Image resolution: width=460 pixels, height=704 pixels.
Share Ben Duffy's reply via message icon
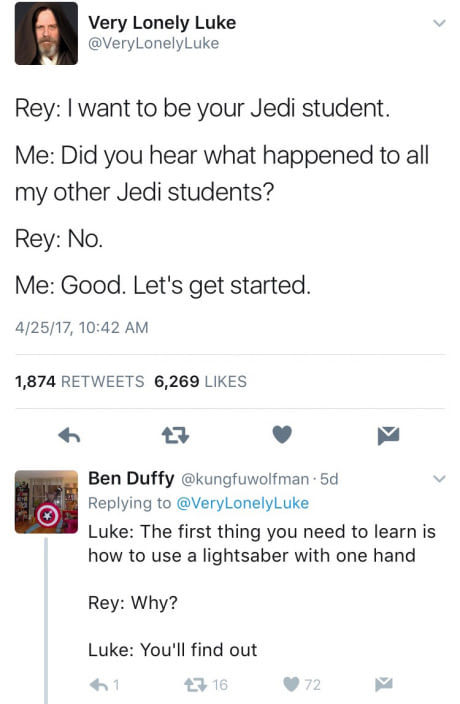pos(384,684)
